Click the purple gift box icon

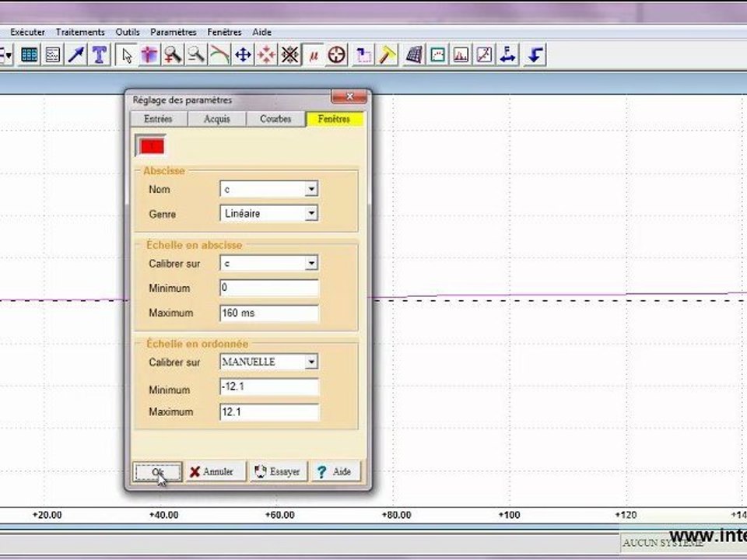pyautogui.click(x=149, y=54)
